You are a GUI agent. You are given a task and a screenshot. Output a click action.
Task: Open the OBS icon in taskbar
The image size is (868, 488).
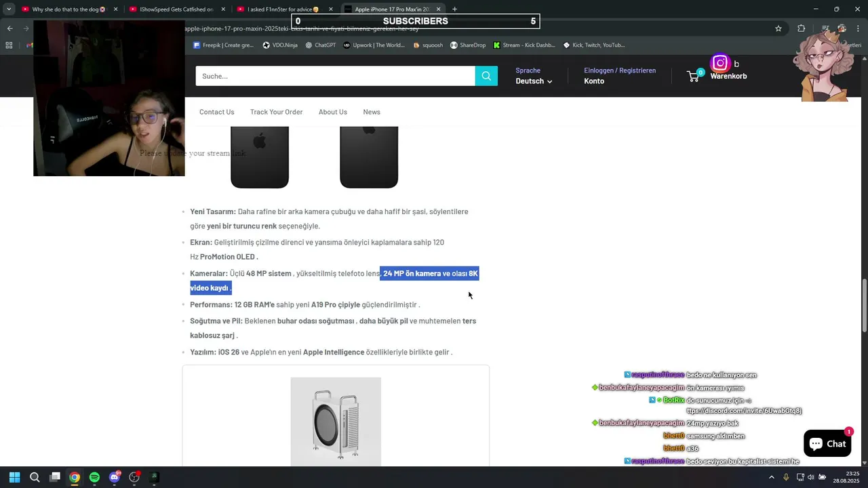134,477
